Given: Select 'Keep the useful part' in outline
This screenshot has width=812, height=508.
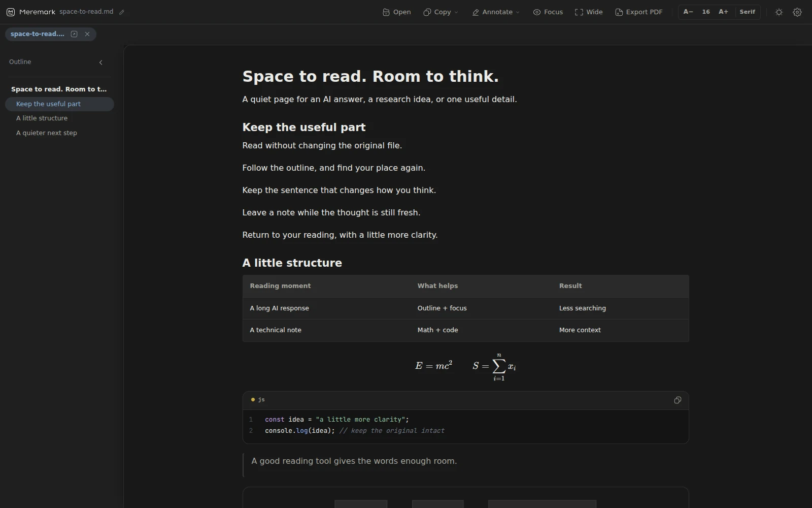Looking at the screenshot, I should pos(59,104).
